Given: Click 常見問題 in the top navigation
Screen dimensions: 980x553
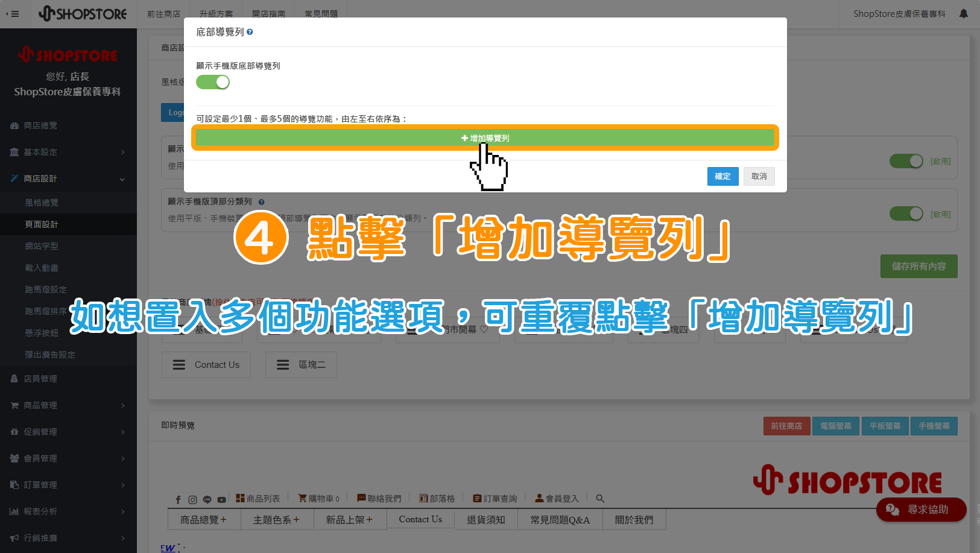Looking at the screenshot, I should 321,14.
